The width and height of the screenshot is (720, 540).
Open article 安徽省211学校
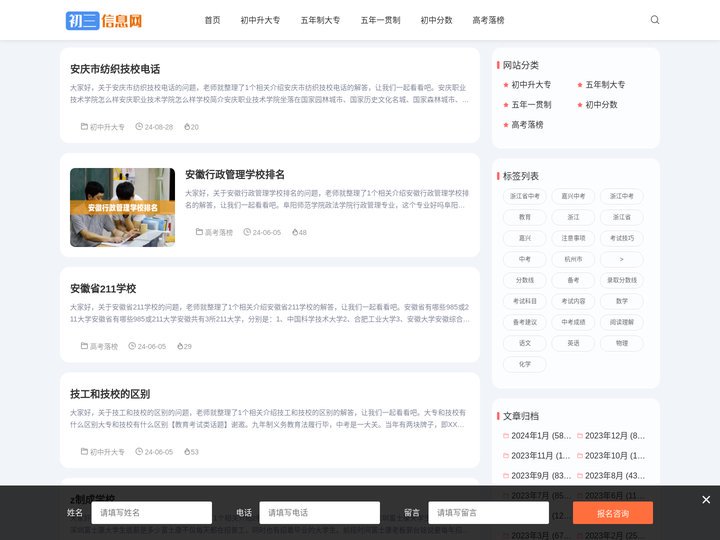tap(103, 289)
